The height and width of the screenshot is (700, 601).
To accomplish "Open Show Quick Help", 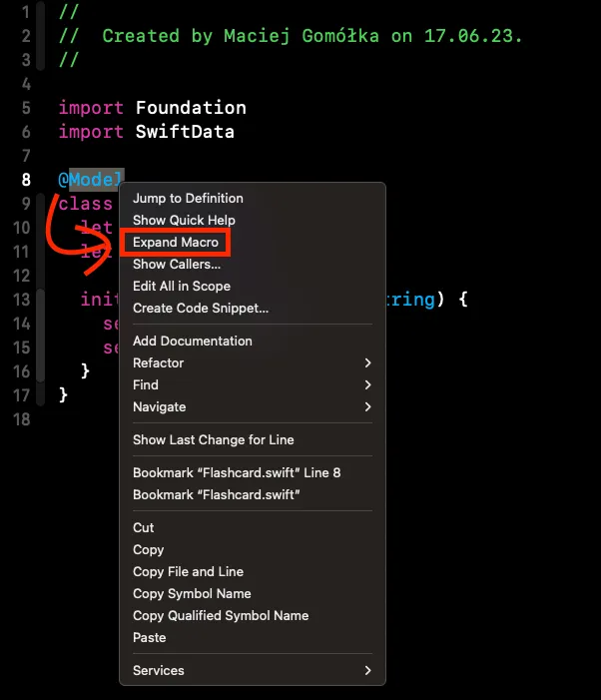I will 184,220.
